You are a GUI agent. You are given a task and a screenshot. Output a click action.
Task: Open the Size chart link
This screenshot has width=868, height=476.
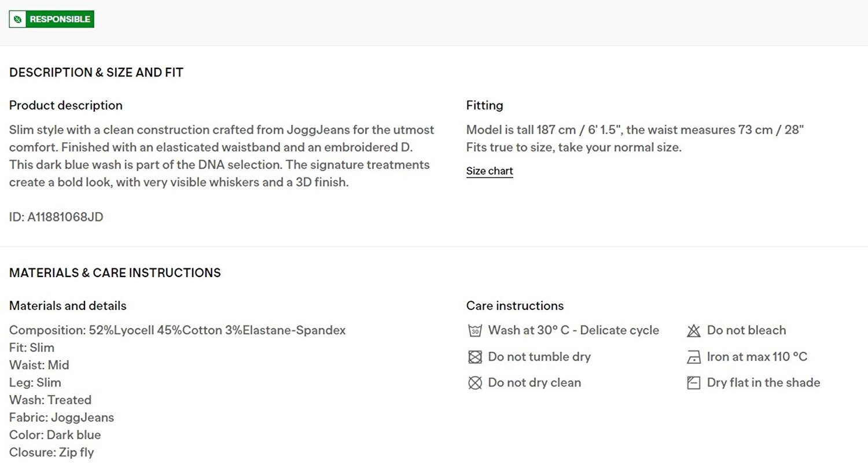pos(490,171)
